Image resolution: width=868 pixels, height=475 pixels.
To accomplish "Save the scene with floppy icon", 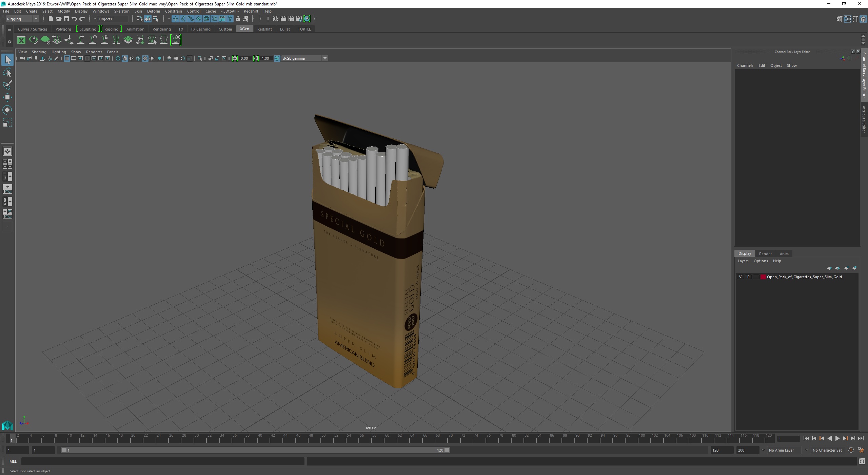I will (66, 19).
